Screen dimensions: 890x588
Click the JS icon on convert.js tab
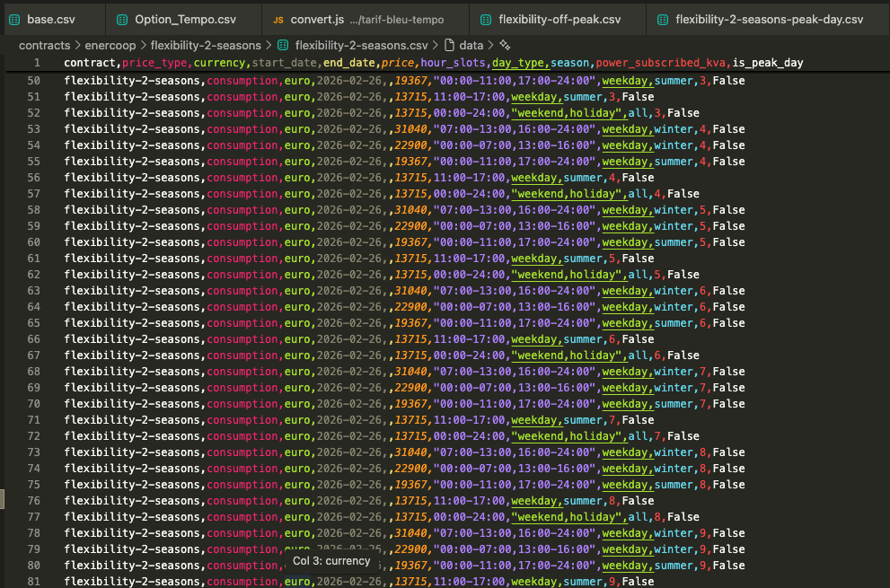[x=278, y=20]
